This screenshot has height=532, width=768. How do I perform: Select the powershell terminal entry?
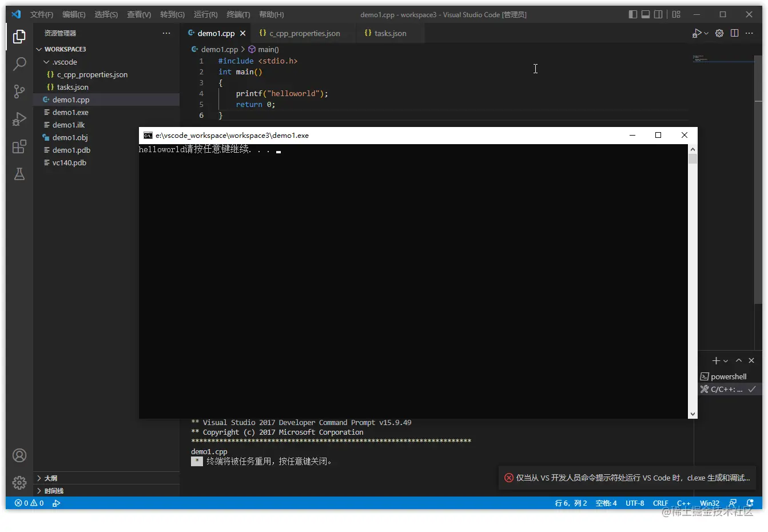(x=730, y=376)
